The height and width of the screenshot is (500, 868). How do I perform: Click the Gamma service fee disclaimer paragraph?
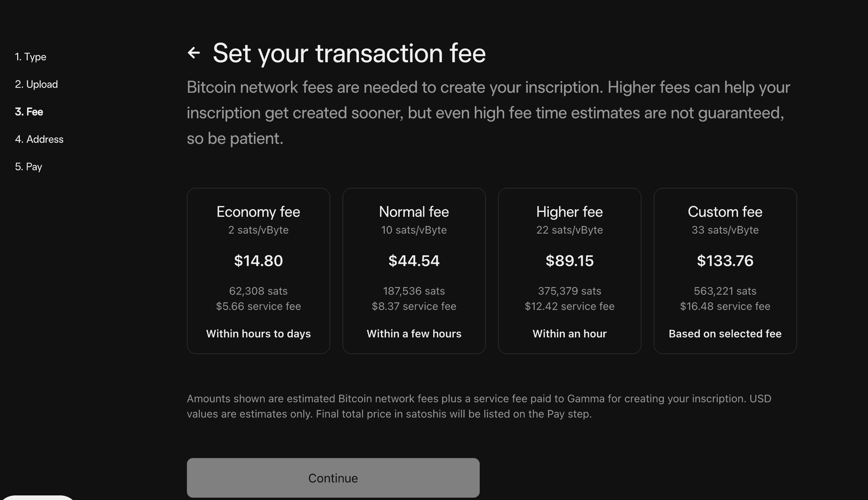tap(479, 406)
